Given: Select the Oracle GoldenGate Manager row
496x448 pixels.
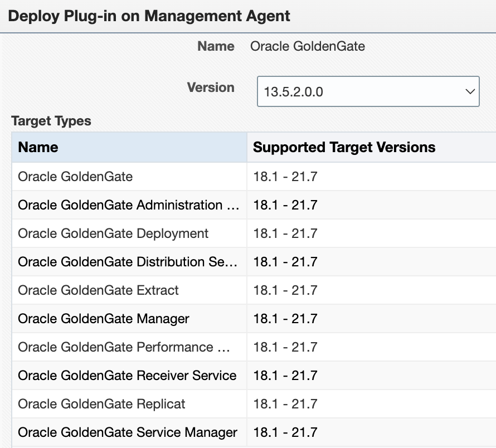Looking at the screenshot, I should coord(254,319).
